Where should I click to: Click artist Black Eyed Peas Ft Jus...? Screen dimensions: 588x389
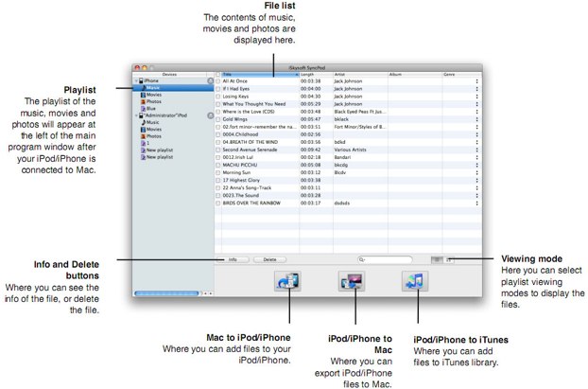coord(360,112)
